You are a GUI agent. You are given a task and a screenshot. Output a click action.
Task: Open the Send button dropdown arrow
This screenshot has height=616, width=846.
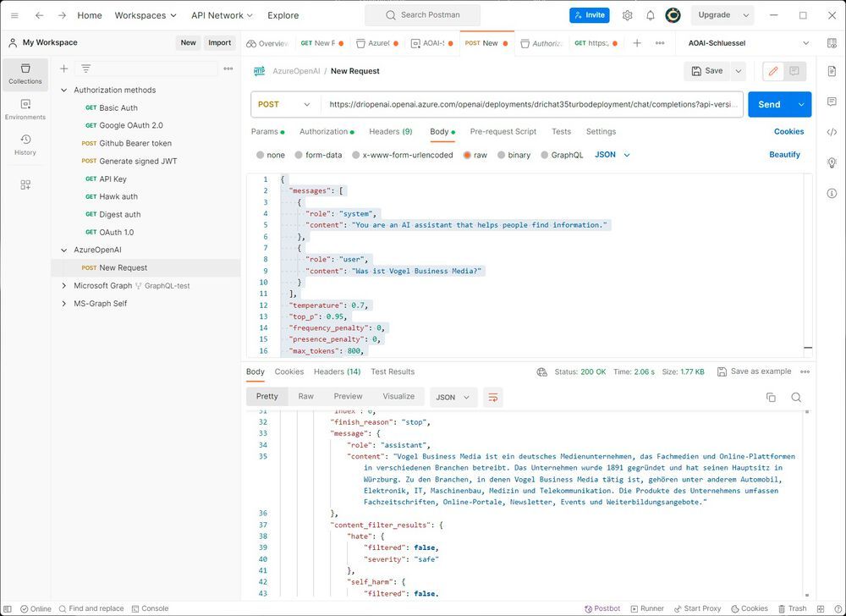(x=801, y=105)
